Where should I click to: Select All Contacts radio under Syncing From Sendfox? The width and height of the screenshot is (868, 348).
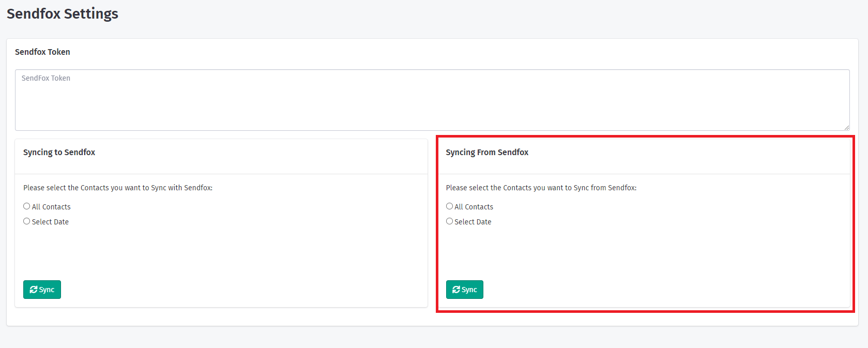[449, 206]
